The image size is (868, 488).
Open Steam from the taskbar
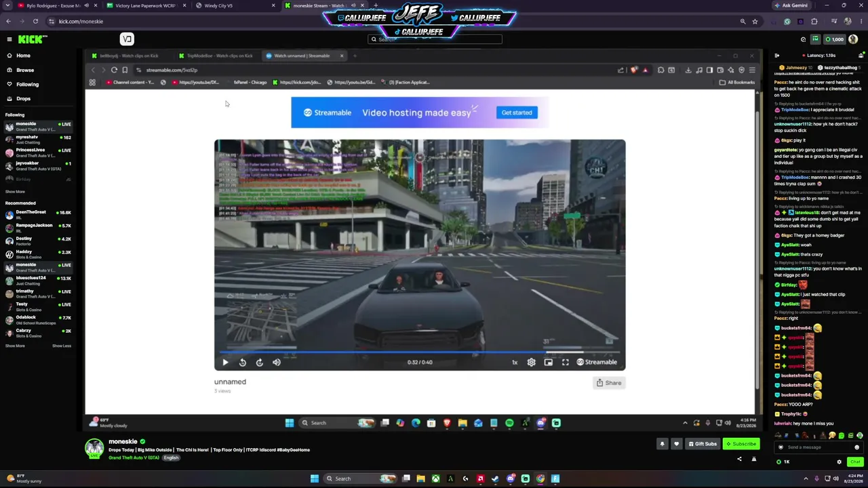495,479
